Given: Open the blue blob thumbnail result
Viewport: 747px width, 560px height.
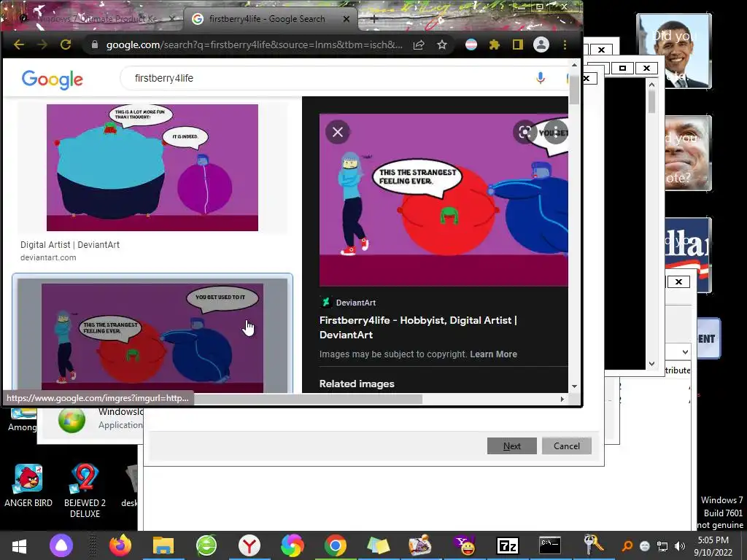Looking at the screenshot, I should 152,168.
